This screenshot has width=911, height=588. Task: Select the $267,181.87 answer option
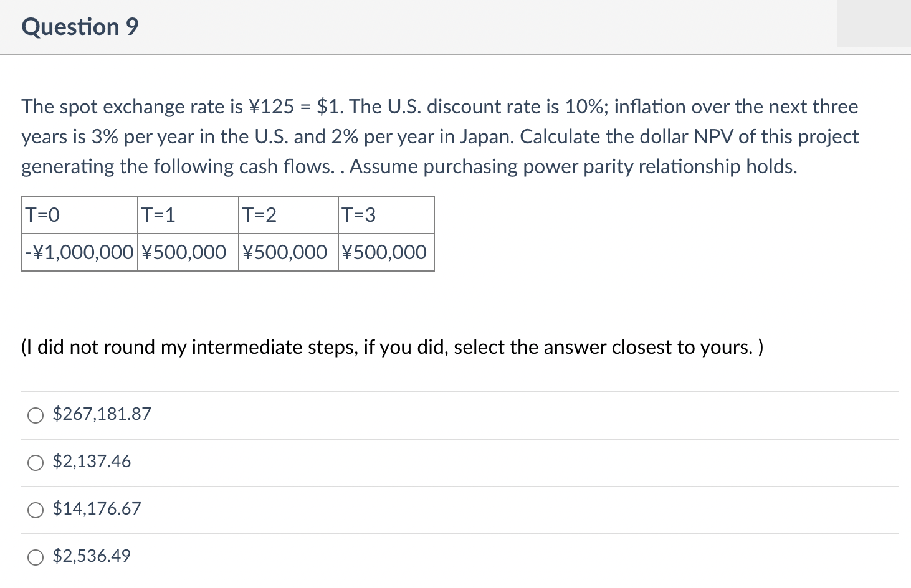[x=36, y=415]
